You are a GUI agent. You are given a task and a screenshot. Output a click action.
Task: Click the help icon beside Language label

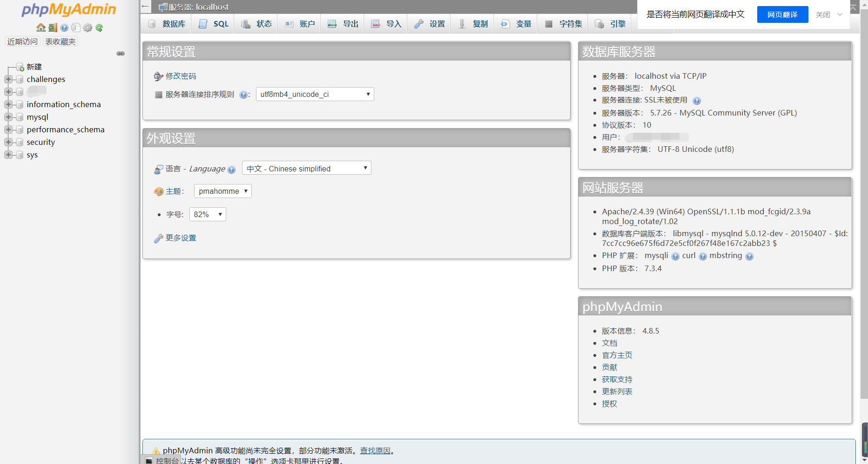pyautogui.click(x=231, y=170)
